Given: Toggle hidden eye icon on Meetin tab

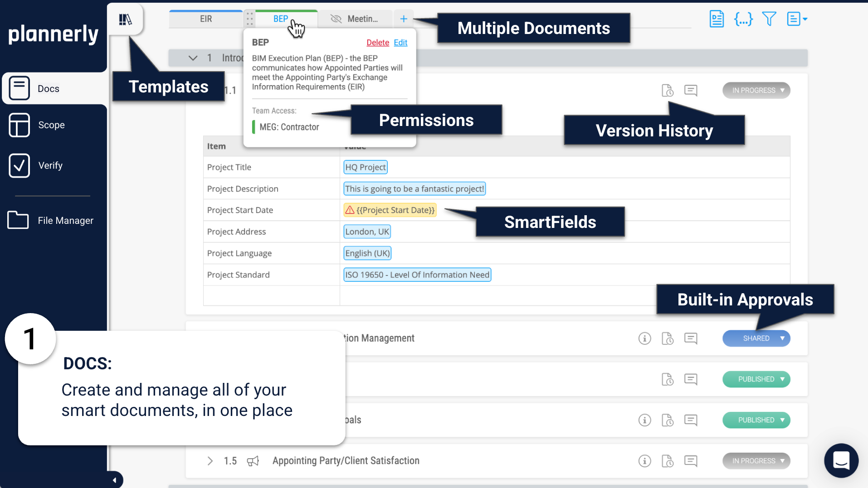Looking at the screenshot, I should [336, 19].
